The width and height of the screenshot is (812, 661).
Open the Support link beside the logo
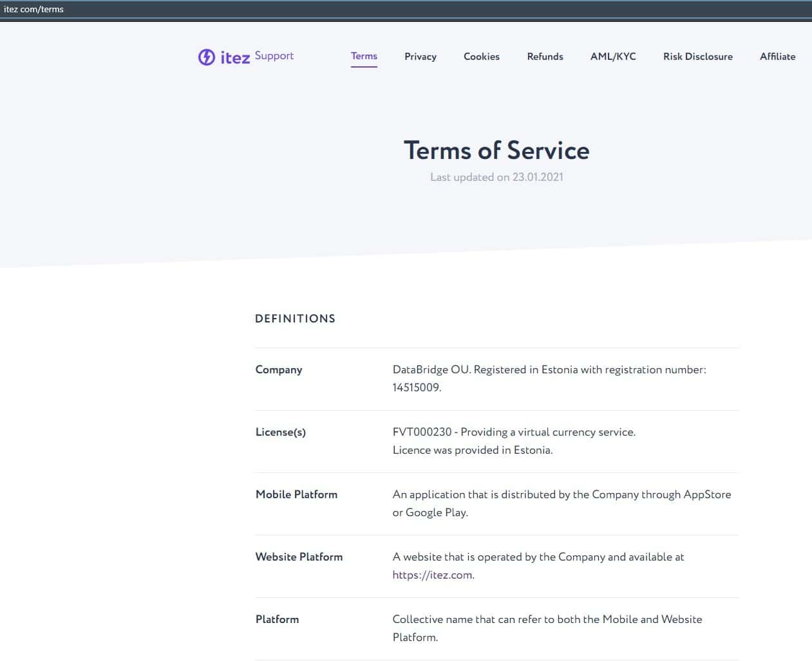[x=274, y=56]
